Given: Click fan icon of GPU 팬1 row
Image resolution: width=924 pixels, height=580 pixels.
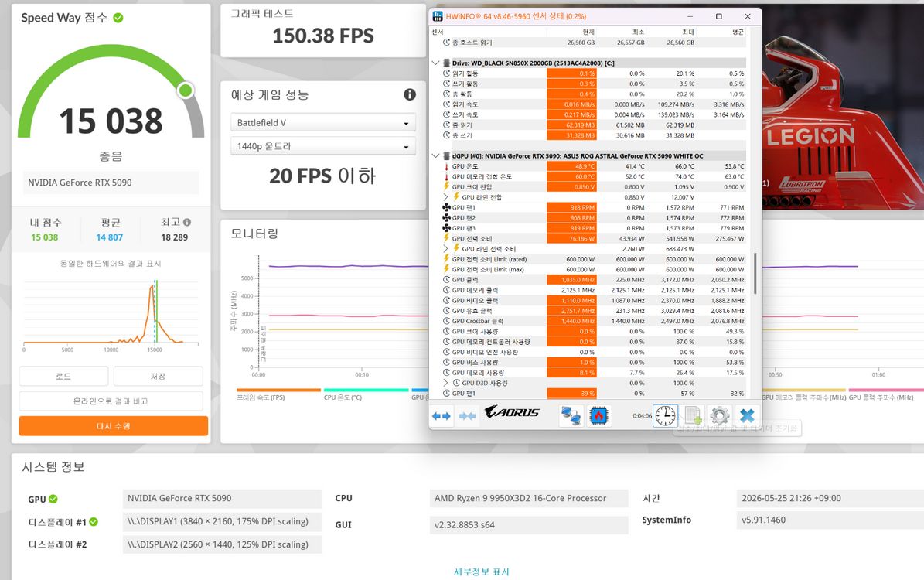Looking at the screenshot, I should 446,207.
